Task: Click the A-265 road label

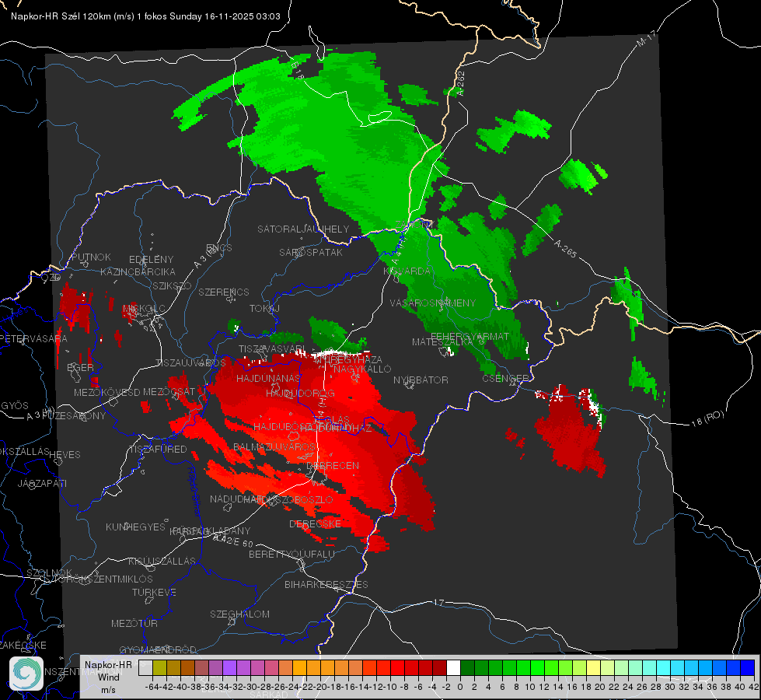Action: click(x=565, y=249)
